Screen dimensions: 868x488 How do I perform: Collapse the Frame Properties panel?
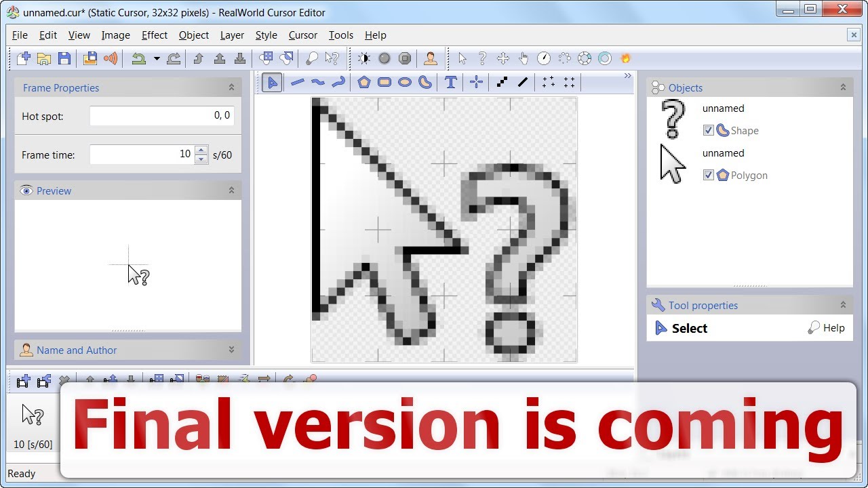point(231,87)
